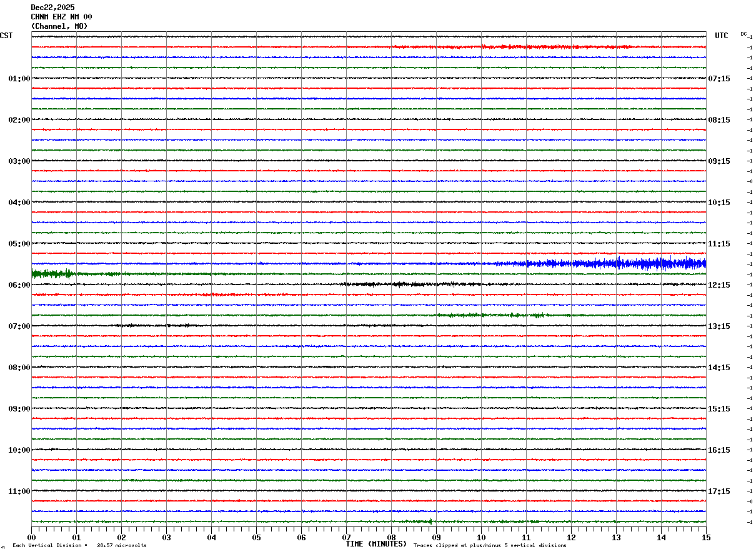Image resolution: width=756 pixels, height=554 pixels.
Task: Click the DC offset column header
Action: [744, 34]
